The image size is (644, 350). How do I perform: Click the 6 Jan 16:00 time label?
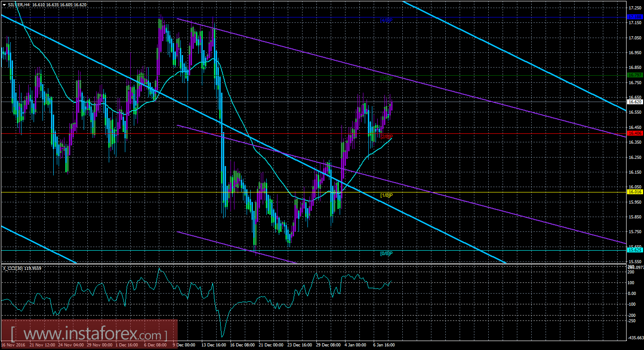coord(384,345)
